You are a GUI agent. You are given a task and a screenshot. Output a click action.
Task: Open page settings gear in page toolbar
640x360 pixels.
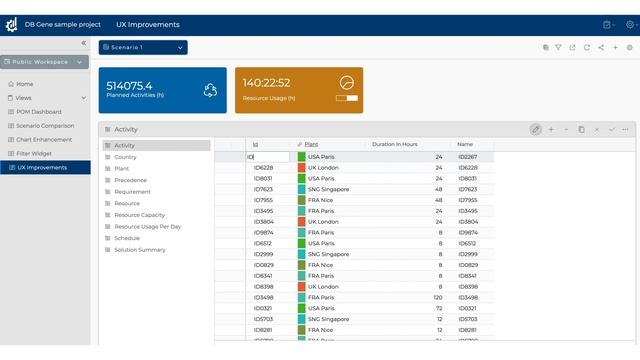pos(629,47)
